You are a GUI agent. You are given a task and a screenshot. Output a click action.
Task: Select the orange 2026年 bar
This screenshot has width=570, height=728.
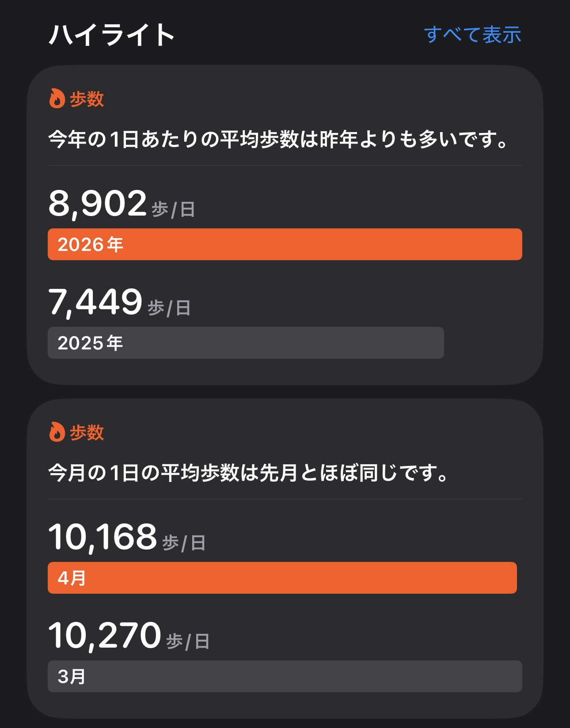click(285, 244)
